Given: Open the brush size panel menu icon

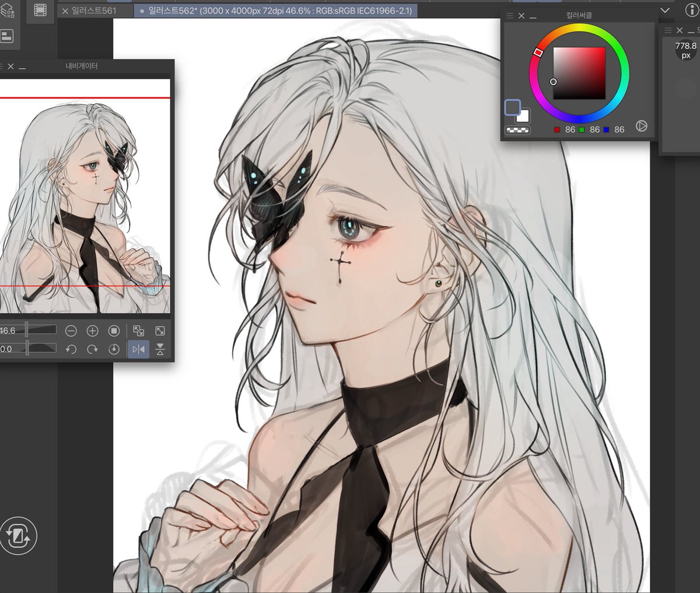Looking at the screenshot, I should 668,30.
